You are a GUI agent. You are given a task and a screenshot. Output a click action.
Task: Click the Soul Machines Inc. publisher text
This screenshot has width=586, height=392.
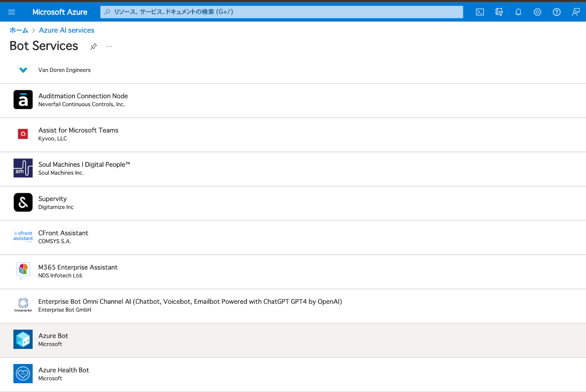click(x=61, y=173)
